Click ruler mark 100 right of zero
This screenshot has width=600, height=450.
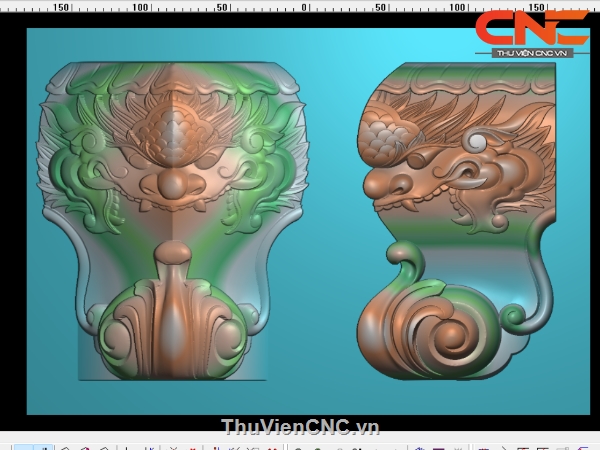click(x=457, y=7)
